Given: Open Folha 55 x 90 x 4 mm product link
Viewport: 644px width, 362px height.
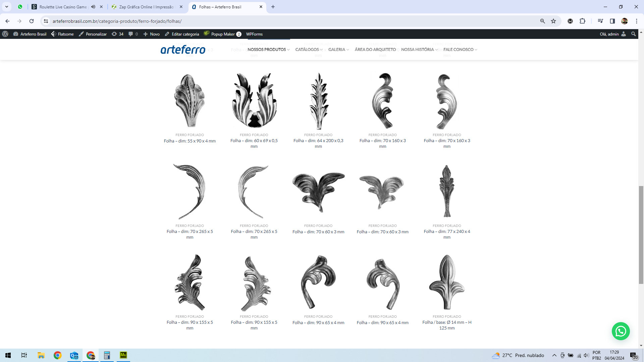Looking at the screenshot, I should (190, 141).
